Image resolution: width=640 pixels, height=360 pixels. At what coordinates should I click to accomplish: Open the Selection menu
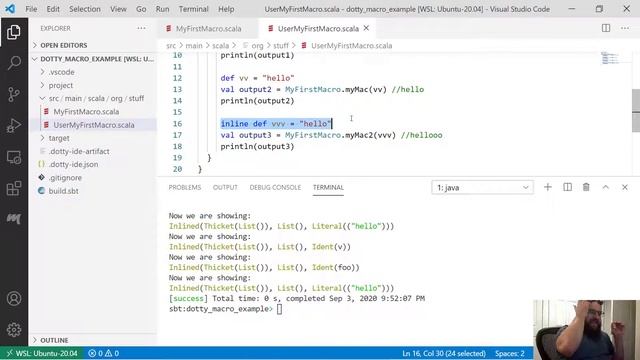[84, 9]
